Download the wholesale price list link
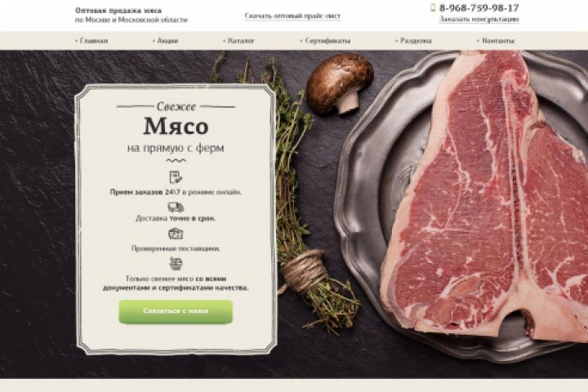The width and height of the screenshot is (588, 392). (x=292, y=16)
